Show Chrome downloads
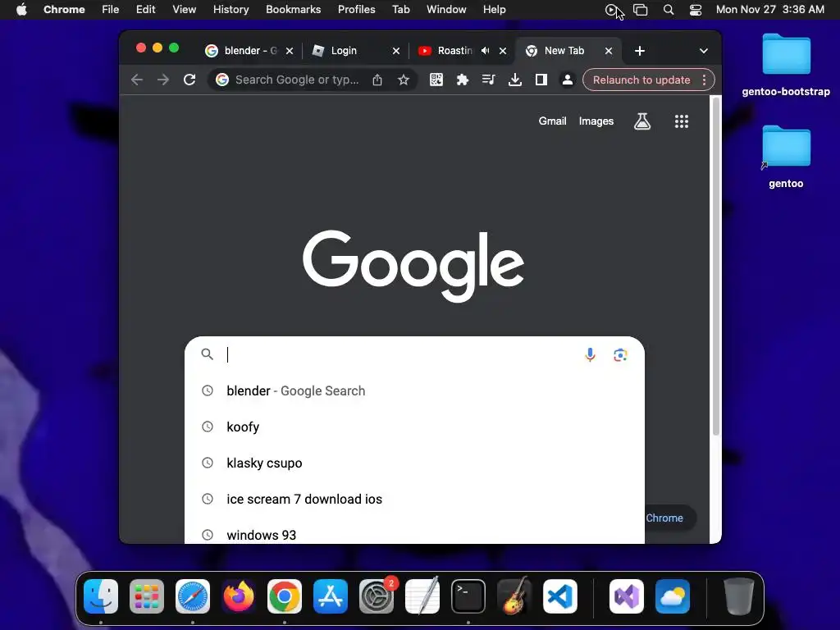Screen dimensions: 840x630 tap(515, 80)
